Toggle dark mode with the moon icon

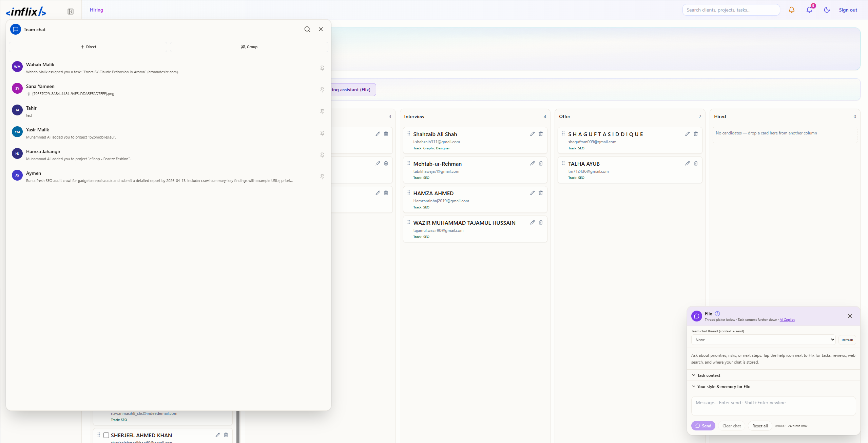point(827,10)
